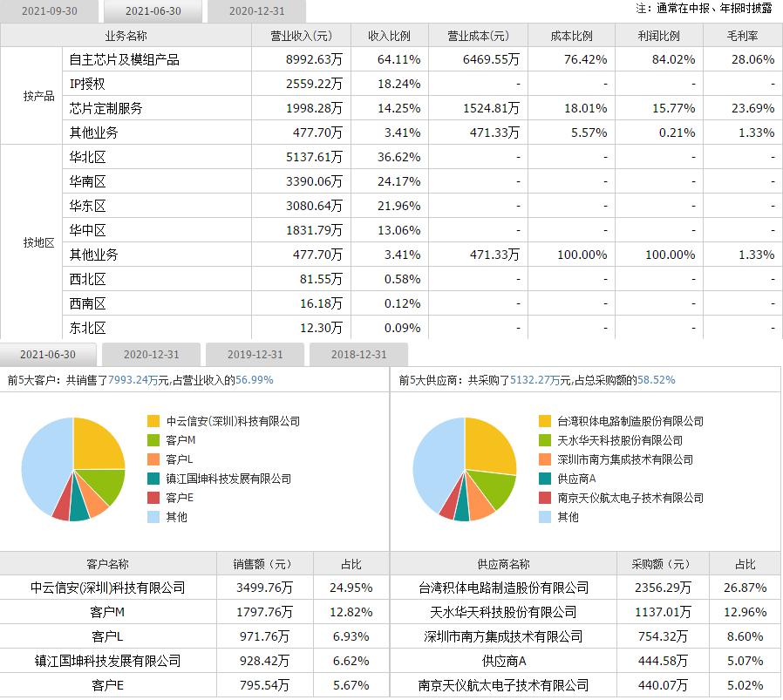Click green legend swatch for 客户M
The image size is (783, 700).
(x=152, y=441)
